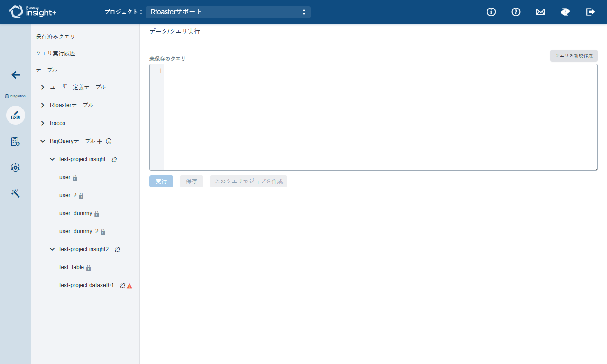Click このクエリでジョブを作成 button

point(248,181)
